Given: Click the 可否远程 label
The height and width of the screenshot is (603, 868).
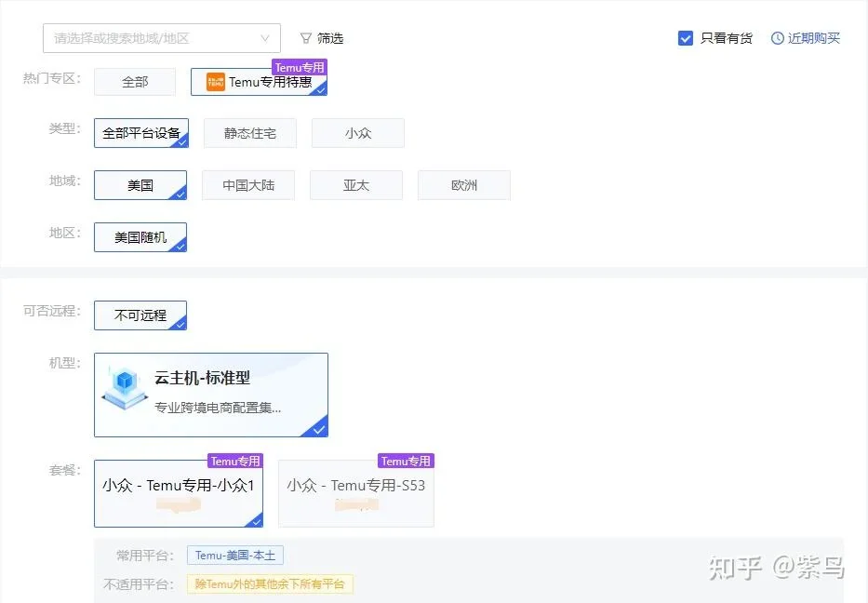Looking at the screenshot, I should [51, 311].
